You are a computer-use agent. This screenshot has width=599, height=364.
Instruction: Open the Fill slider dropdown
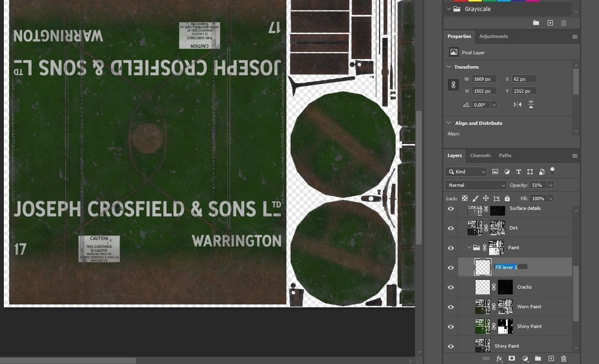pos(550,198)
